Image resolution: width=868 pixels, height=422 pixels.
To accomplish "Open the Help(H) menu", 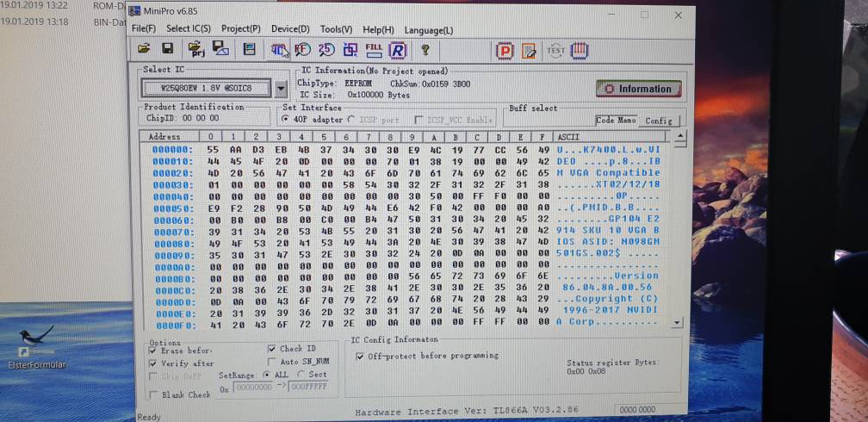I will [x=378, y=30].
